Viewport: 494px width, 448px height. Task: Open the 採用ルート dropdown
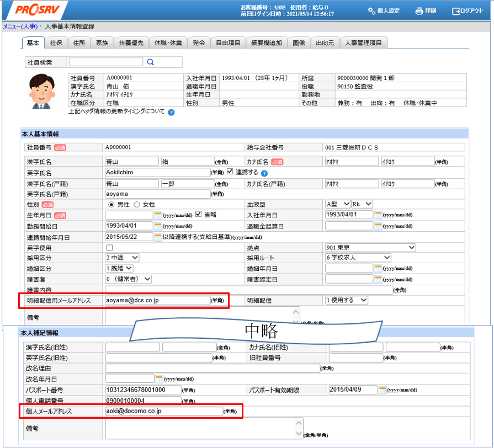point(358,258)
